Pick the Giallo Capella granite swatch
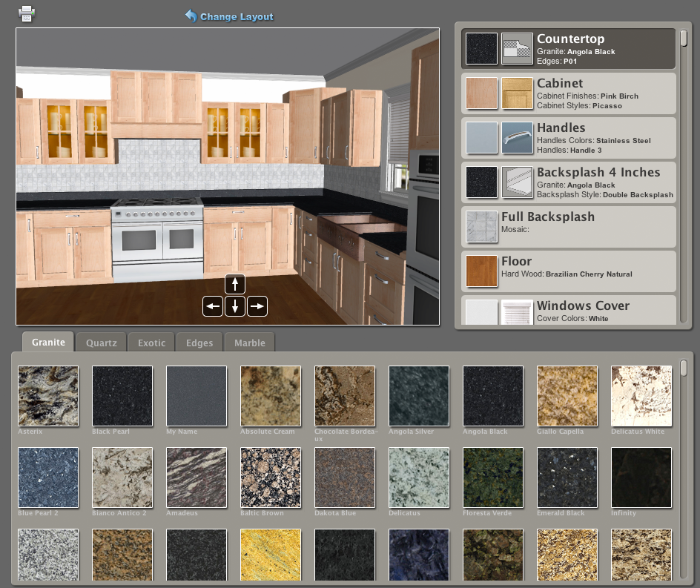 tap(567, 396)
